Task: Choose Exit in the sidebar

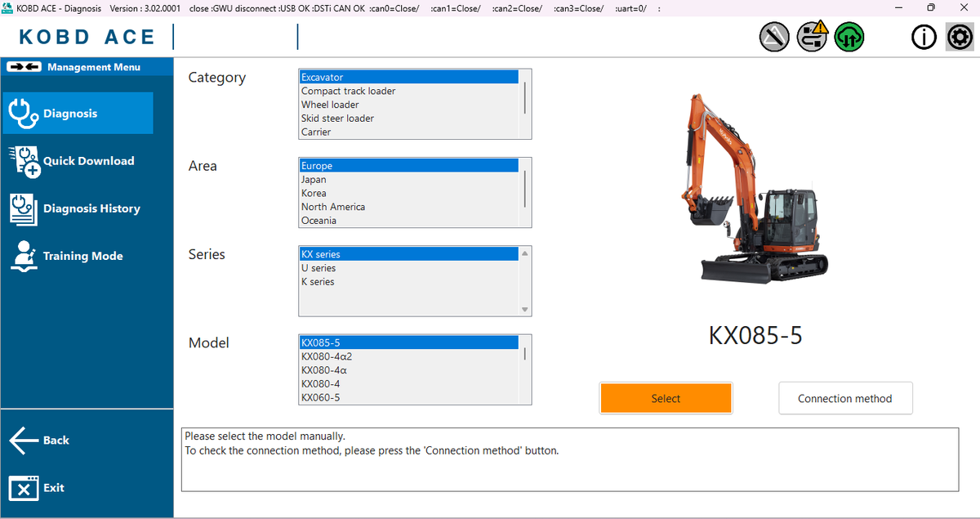Action: 54,488
